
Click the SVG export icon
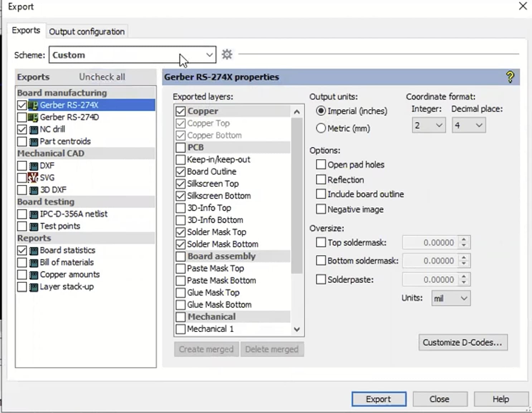click(33, 178)
